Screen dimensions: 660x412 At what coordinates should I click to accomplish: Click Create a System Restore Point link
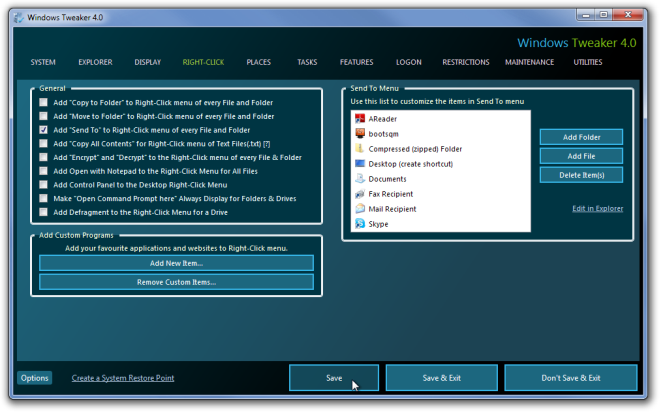tap(122, 378)
